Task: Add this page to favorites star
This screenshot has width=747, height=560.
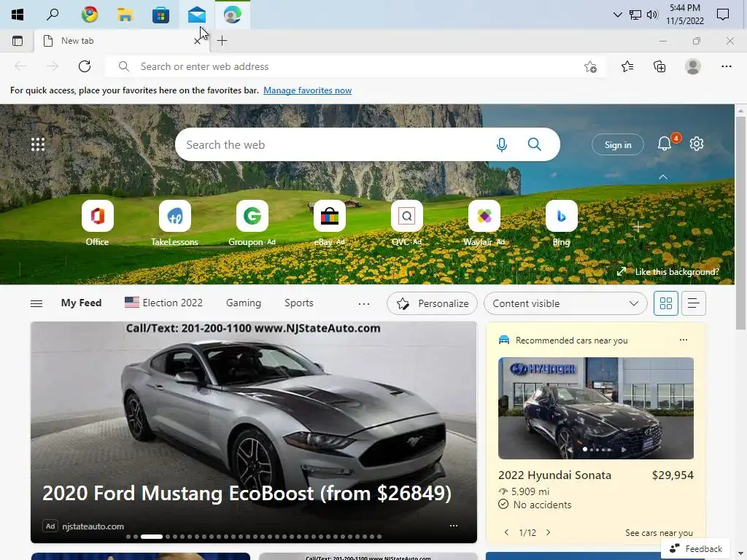Action: pos(590,66)
